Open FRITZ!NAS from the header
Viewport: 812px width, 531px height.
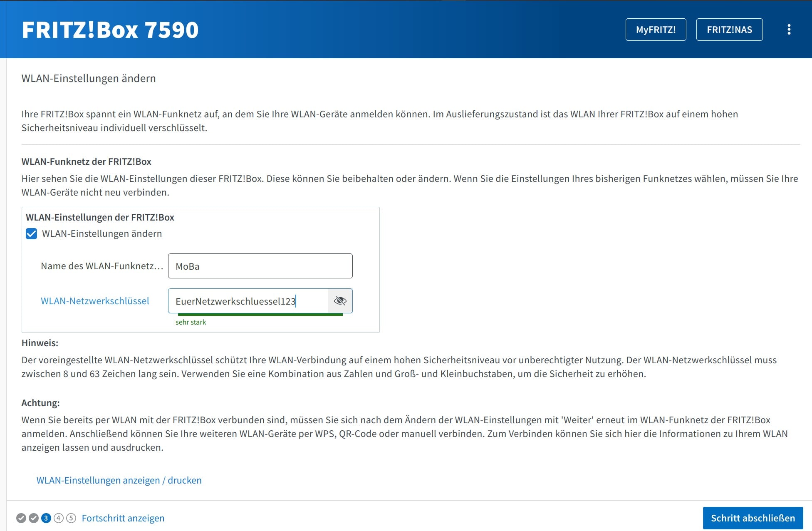729,30
